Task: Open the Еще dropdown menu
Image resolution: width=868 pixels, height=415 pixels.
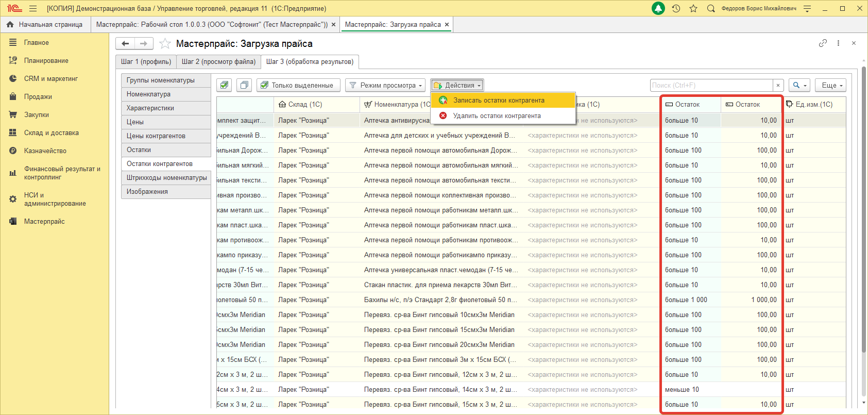Action: coord(831,85)
